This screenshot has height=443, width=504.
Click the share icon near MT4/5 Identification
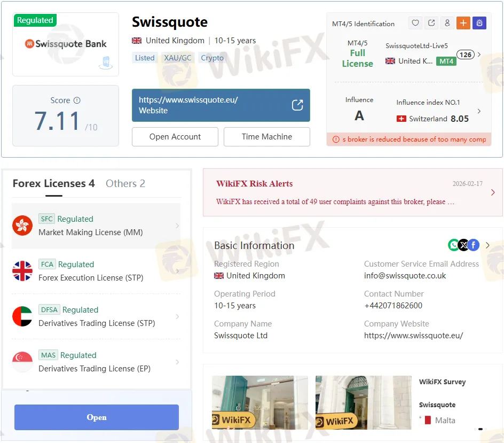tap(431, 23)
